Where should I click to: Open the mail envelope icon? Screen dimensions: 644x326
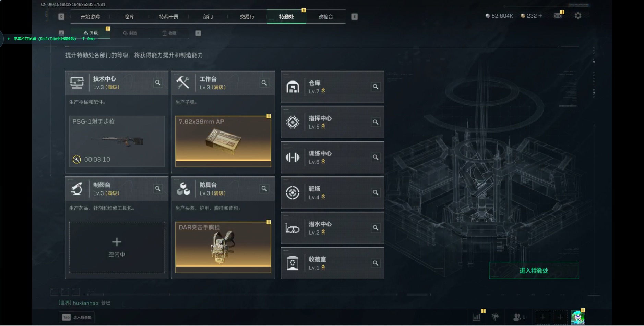[x=558, y=16]
